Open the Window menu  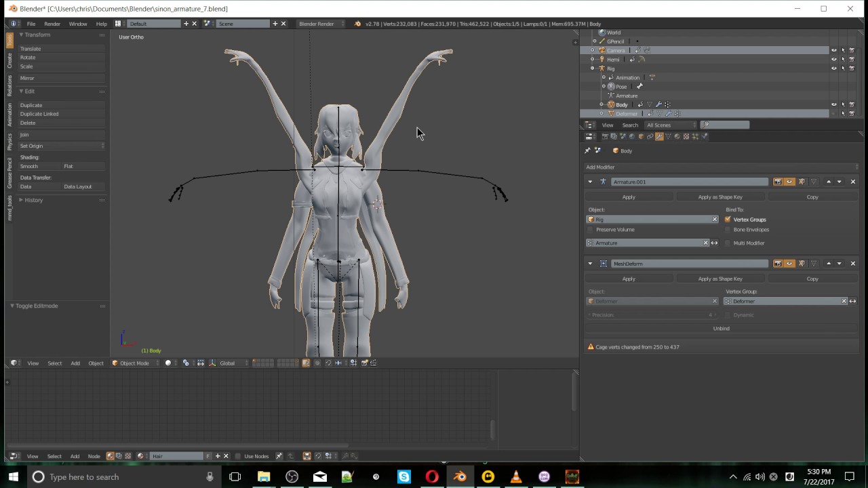(x=78, y=24)
